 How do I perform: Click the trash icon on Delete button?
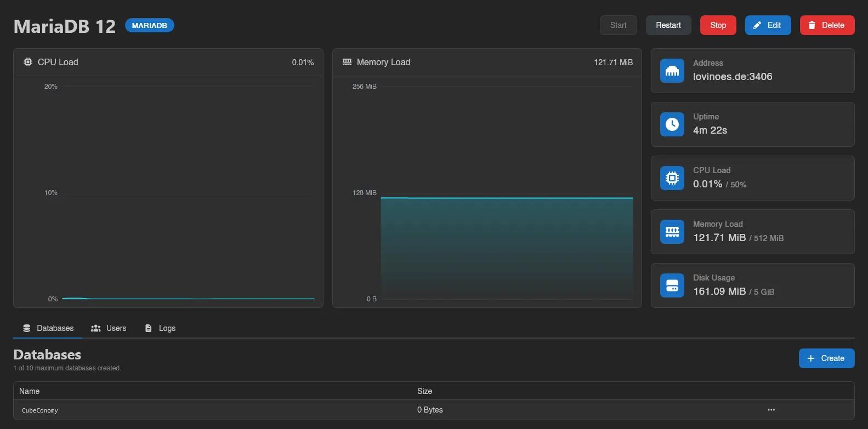click(812, 25)
